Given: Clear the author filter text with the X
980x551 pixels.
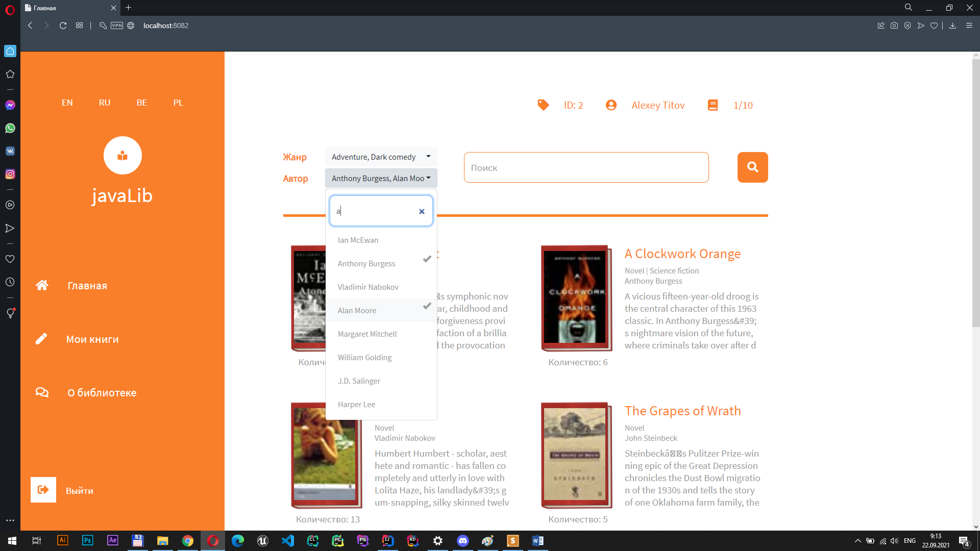Looking at the screenshot, I should 422,211.
